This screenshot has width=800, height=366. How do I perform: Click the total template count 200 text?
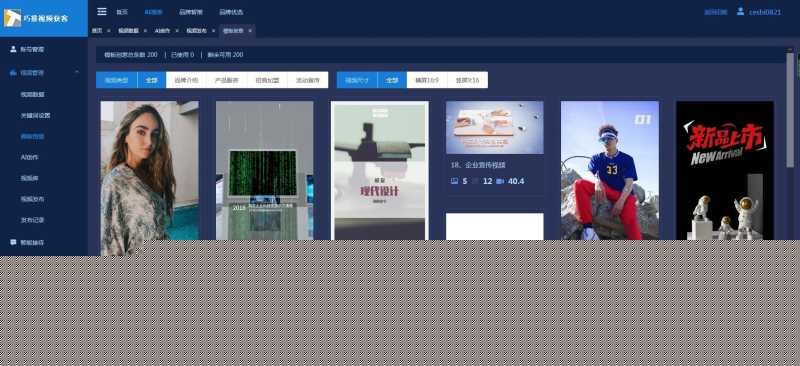point(131,55)
